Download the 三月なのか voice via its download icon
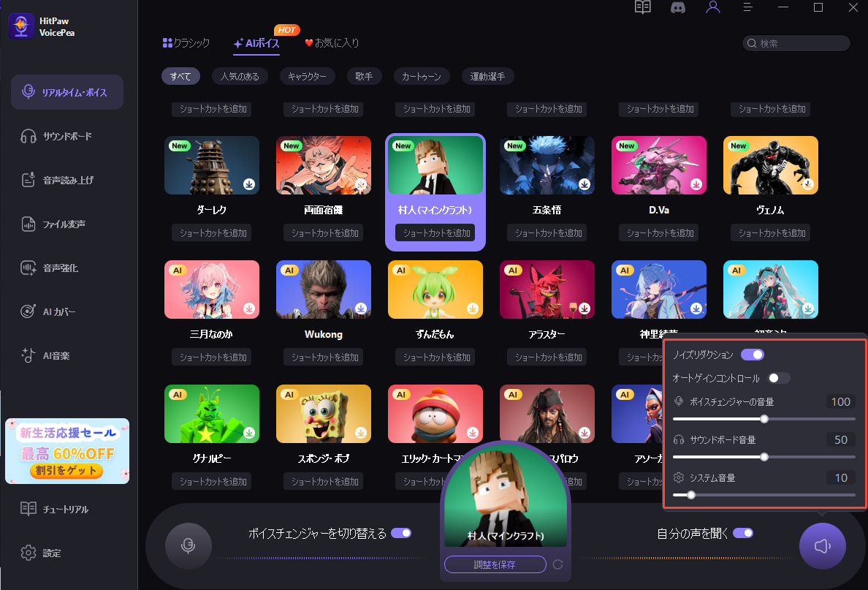868x590 pixels. pos(249,309)
